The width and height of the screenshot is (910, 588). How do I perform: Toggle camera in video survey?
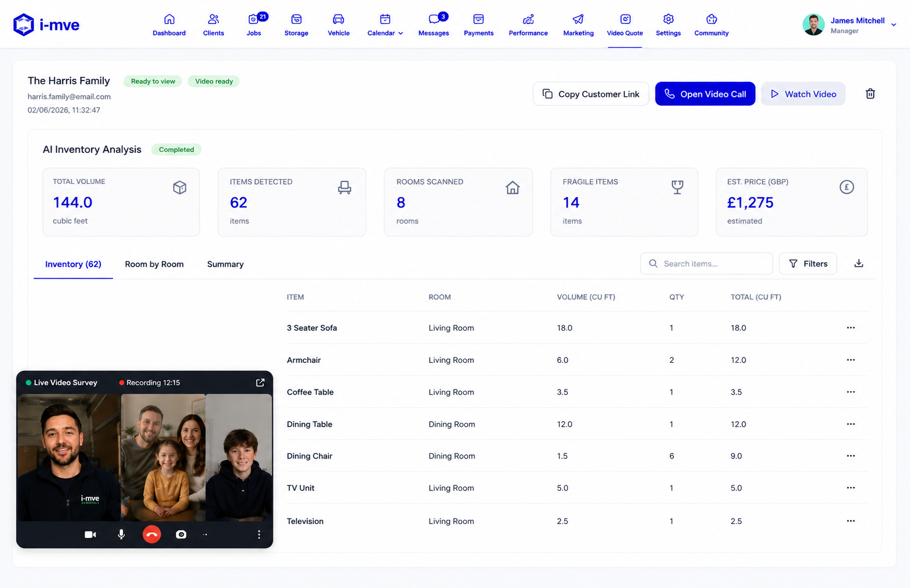coord(90,534)
